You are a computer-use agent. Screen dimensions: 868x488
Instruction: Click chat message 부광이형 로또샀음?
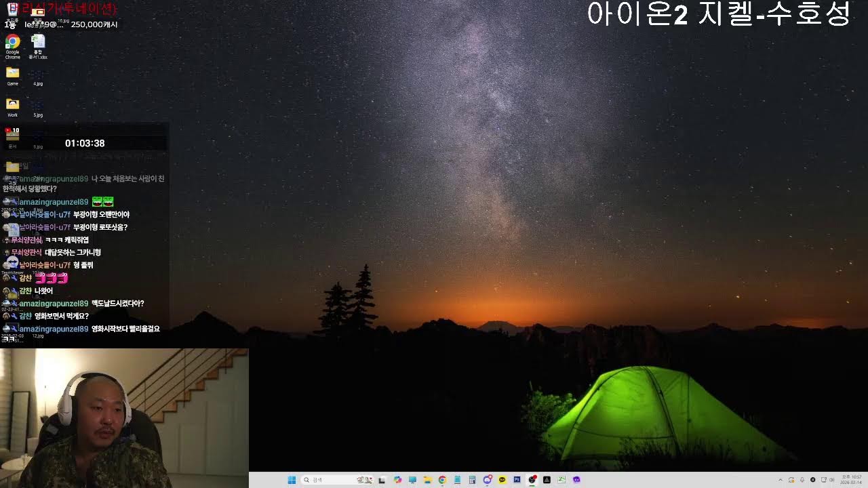point(100,227)
